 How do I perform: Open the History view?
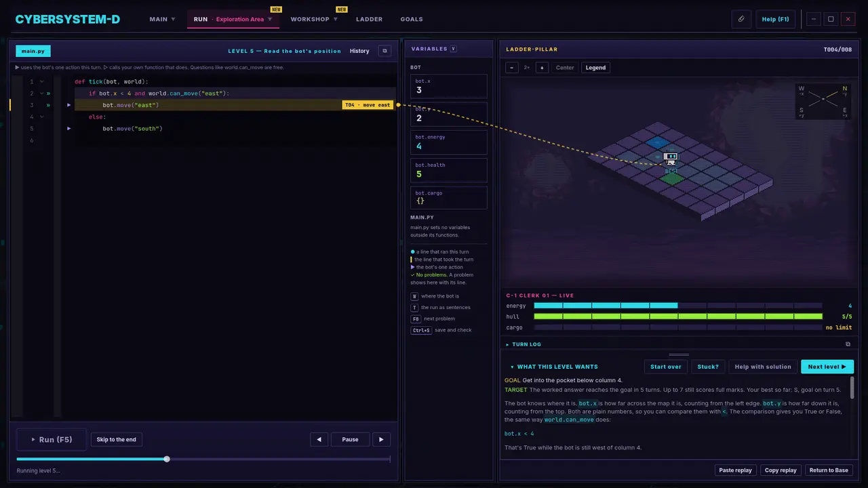(359, 51)
